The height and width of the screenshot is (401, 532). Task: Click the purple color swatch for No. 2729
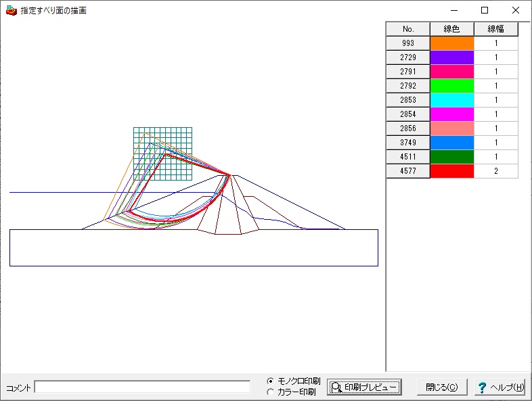coord(452,57)
